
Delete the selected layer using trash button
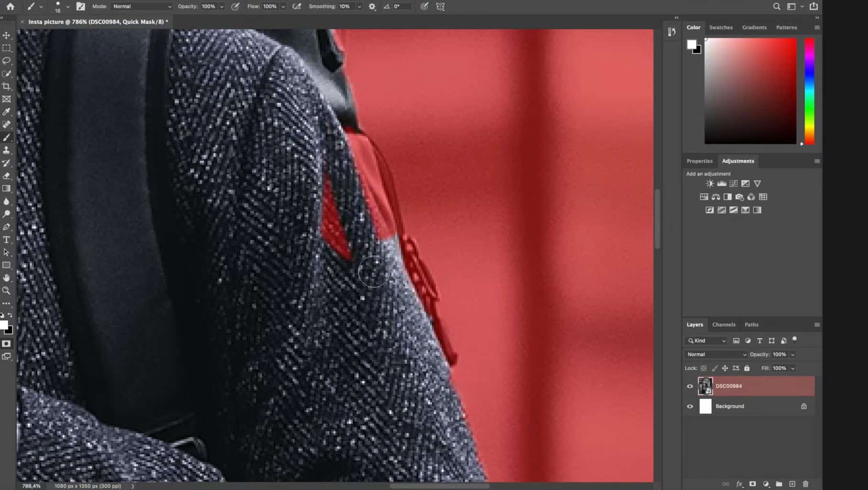point(805,484)
